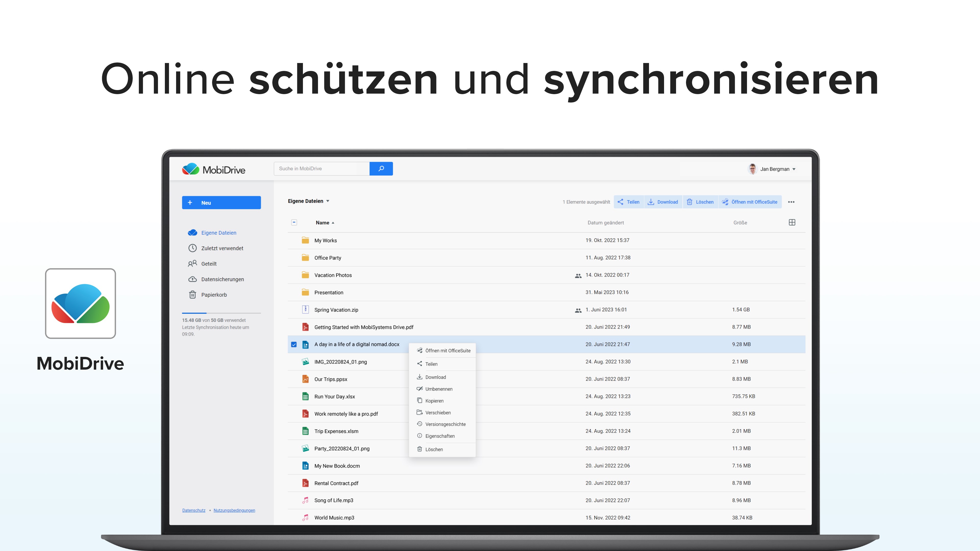Click the Neu (new) button

(221, 203)
